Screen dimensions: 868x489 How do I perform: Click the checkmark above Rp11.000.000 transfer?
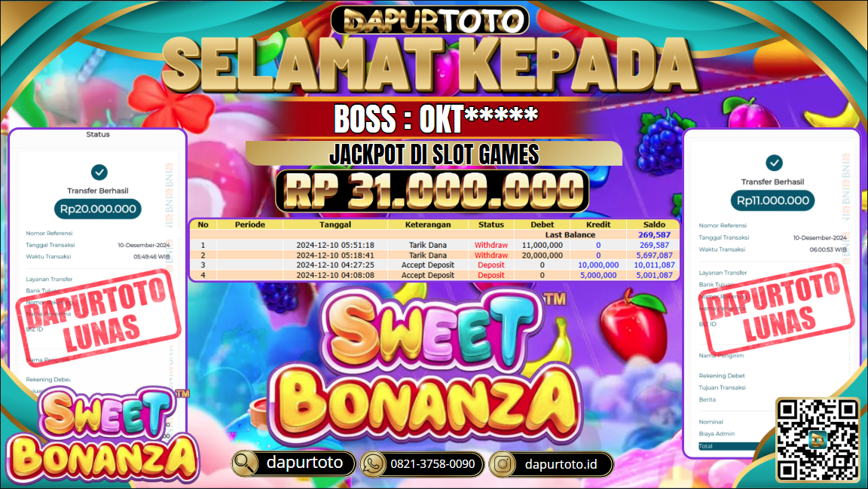tap(774, 163)
